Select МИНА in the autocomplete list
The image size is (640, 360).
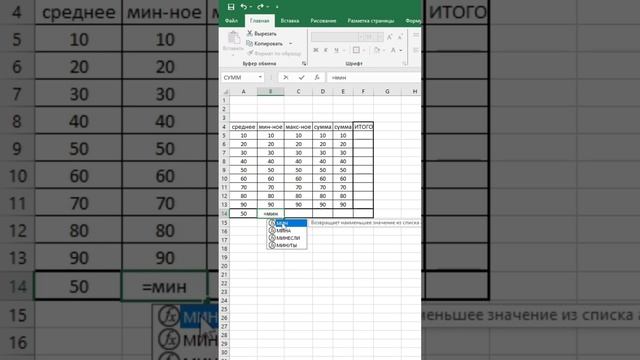coord(287,231)
